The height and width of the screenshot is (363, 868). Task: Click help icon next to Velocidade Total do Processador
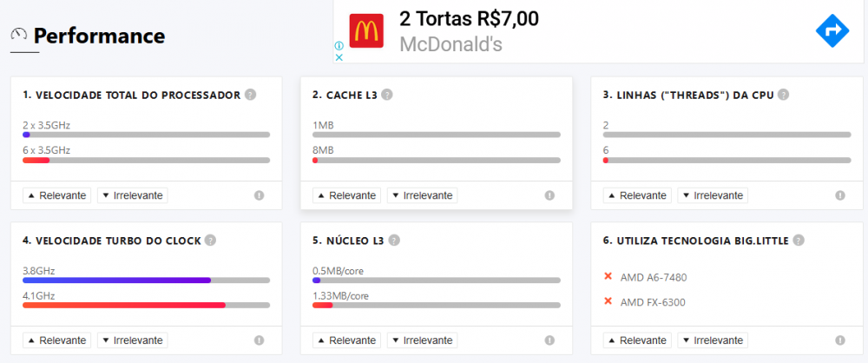click(250, 95)
